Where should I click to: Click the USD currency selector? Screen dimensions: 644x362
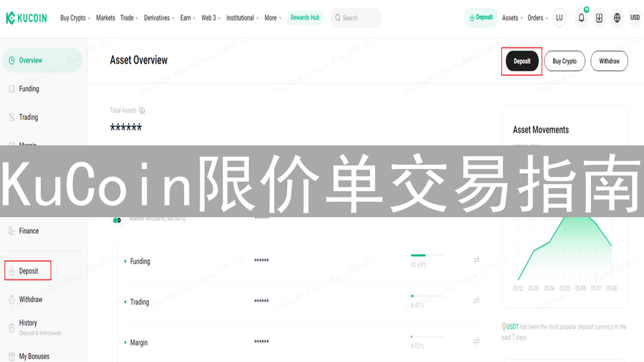635,18
